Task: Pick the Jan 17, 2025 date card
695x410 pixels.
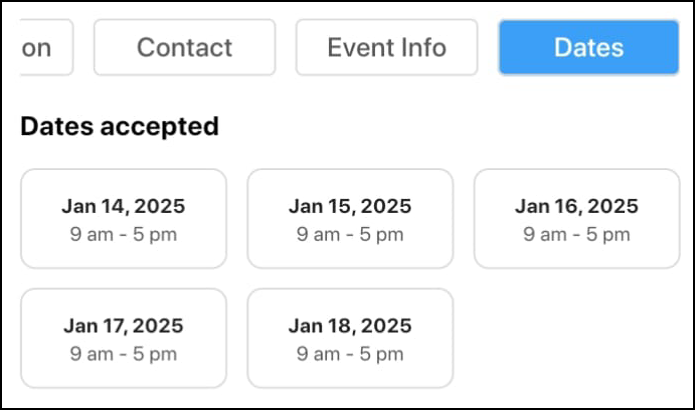Action: pos(123,338)
